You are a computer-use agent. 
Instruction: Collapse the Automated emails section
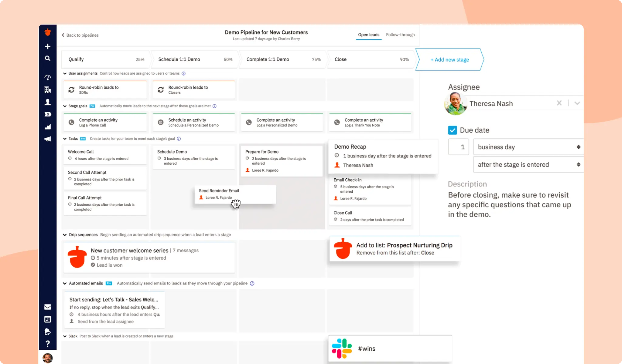65,283
